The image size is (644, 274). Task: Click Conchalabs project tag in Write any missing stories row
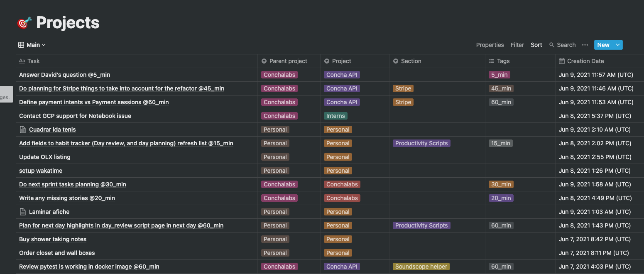tap(342, 198)
